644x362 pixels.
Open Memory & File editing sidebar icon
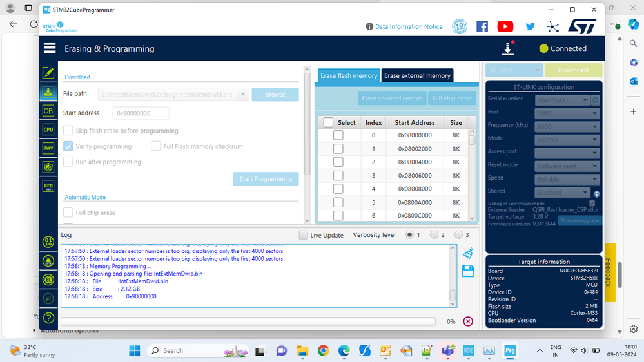click(x=48, y=73)
